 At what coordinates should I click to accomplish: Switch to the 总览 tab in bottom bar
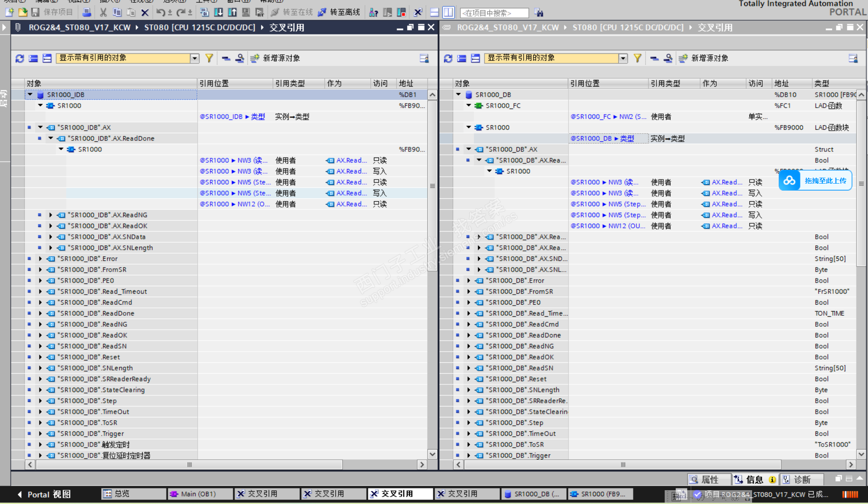click(x=133, y=494)
